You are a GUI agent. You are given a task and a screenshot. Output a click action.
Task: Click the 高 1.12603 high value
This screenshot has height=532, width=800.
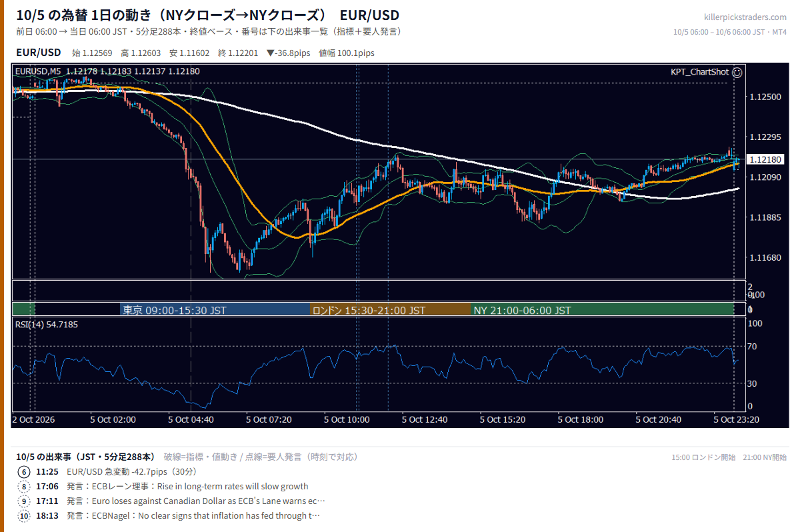coord(141,53)
